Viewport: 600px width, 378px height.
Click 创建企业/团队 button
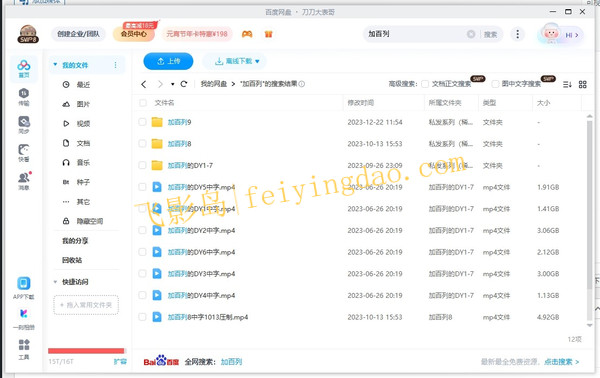click(78, 34)
